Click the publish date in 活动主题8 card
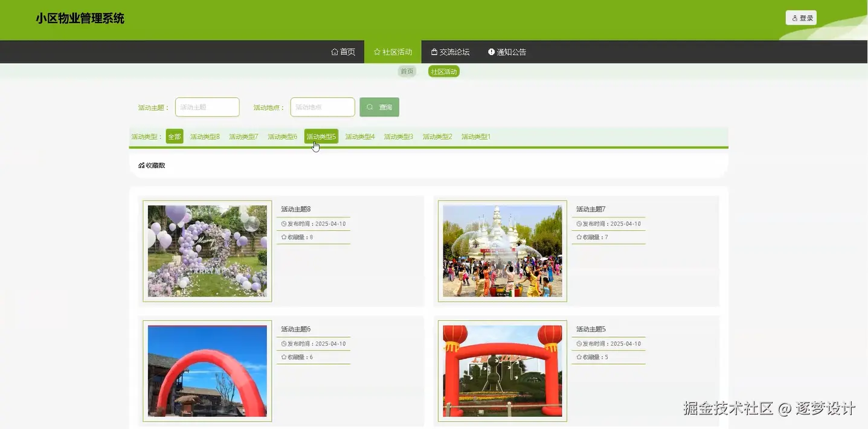Viewport: 868px width, 429px height. (x=330, y=224)
